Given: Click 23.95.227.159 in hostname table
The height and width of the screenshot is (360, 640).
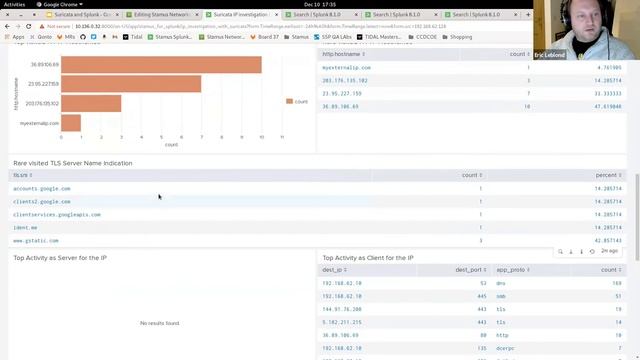Looking at the screenshot, I should click(x=342, y=94).
